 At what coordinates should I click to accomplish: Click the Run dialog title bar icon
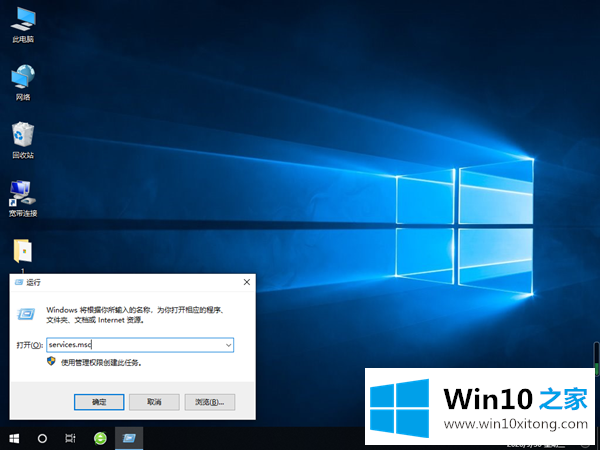click(19, 282)
